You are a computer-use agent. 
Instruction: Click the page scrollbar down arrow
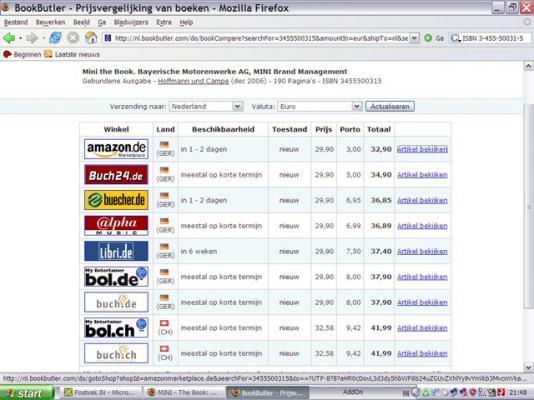pos(528,367)
